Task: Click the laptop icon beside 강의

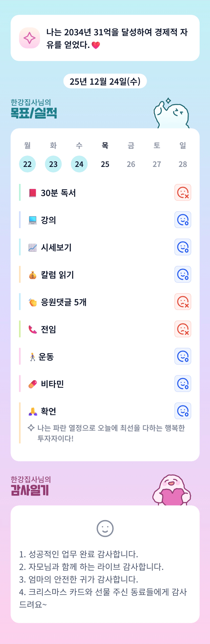Action: pos(33,220)
